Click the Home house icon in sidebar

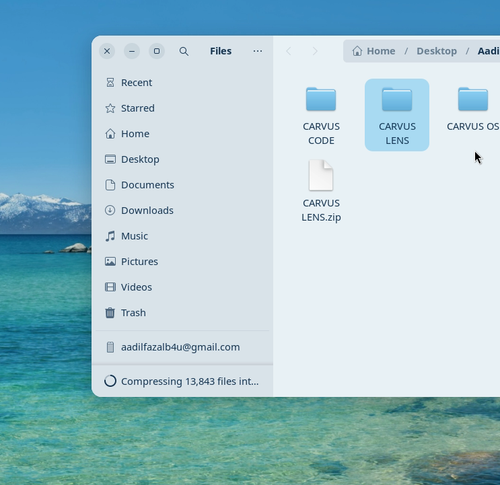[x=110, y=134]
